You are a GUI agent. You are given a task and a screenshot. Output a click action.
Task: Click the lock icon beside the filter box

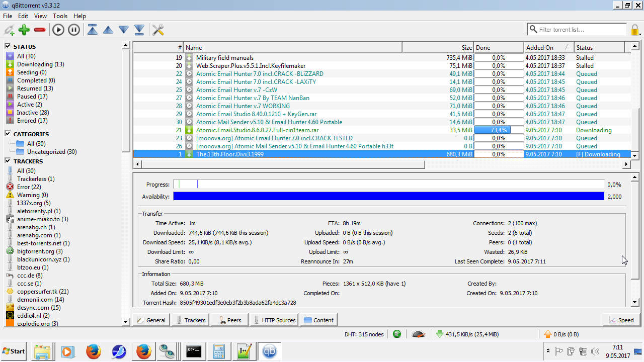point(635,30)
